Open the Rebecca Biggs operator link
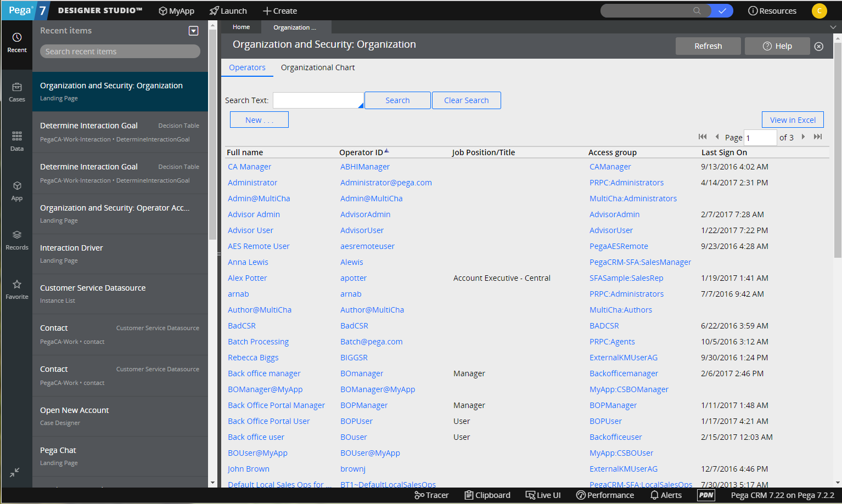842x504 pixels. (x=253, y=358)
